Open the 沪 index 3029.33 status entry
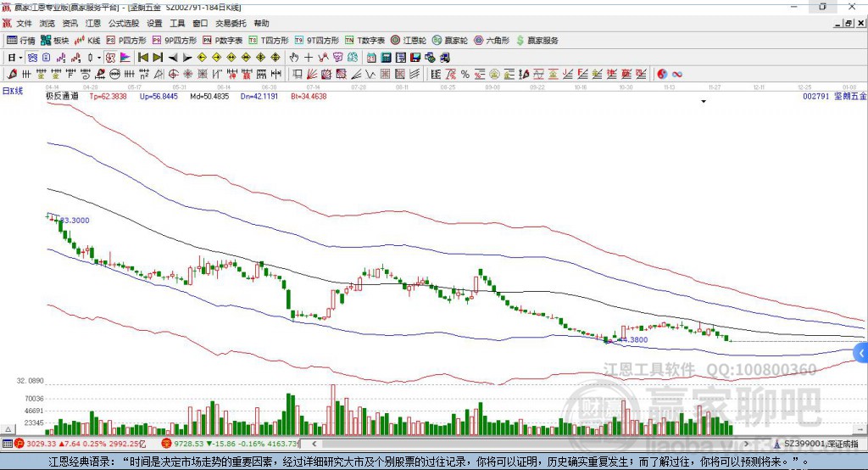The width and height of the screenshot is (868, 470). pyautogui.click(x=81, y=444)
